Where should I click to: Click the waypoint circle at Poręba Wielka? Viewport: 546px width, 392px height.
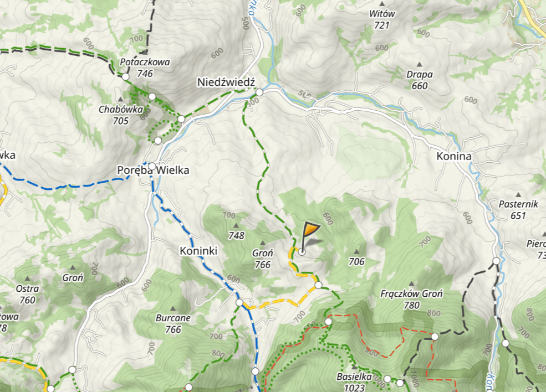coord(152,166)
